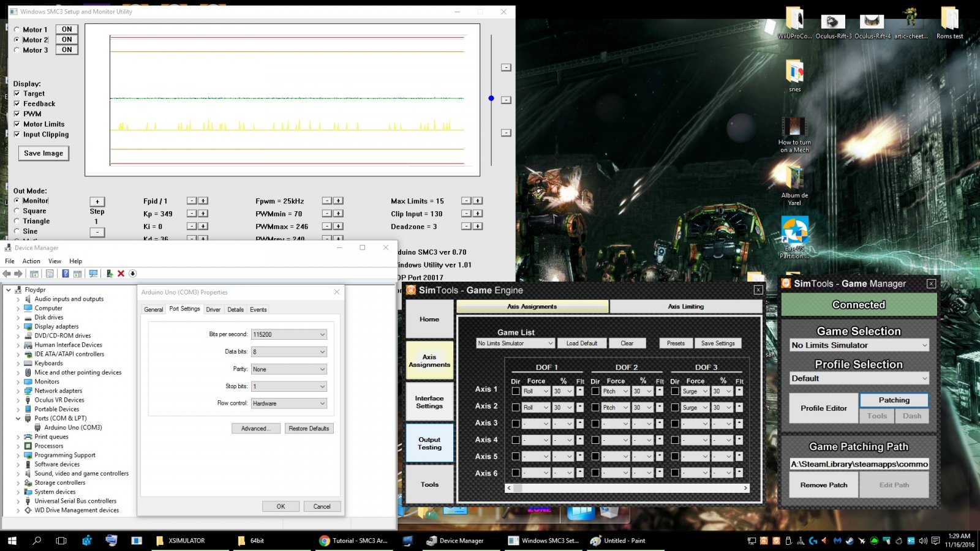
Task: Open the Oculus-Rift-4 desktop icon
Action: pyautogui.click(x=872, y=26)
